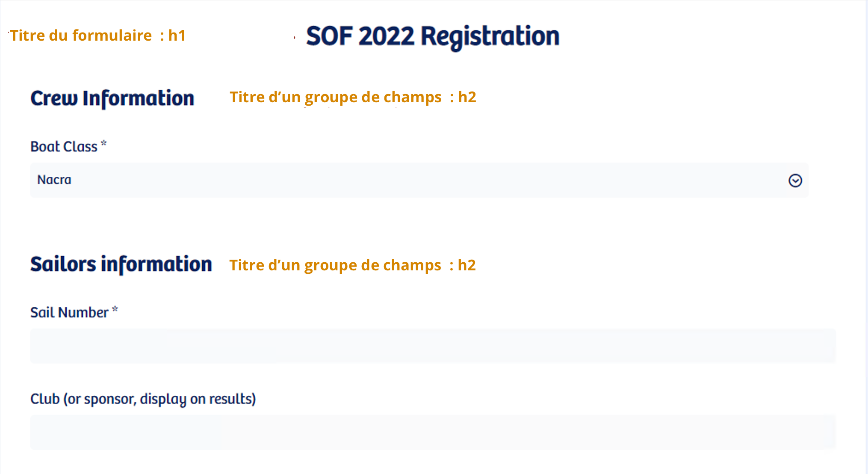The width and height of the screenshot is (868, 474).
Task: Click the SOF 2022 Registration title
Action: coord(433,36)
